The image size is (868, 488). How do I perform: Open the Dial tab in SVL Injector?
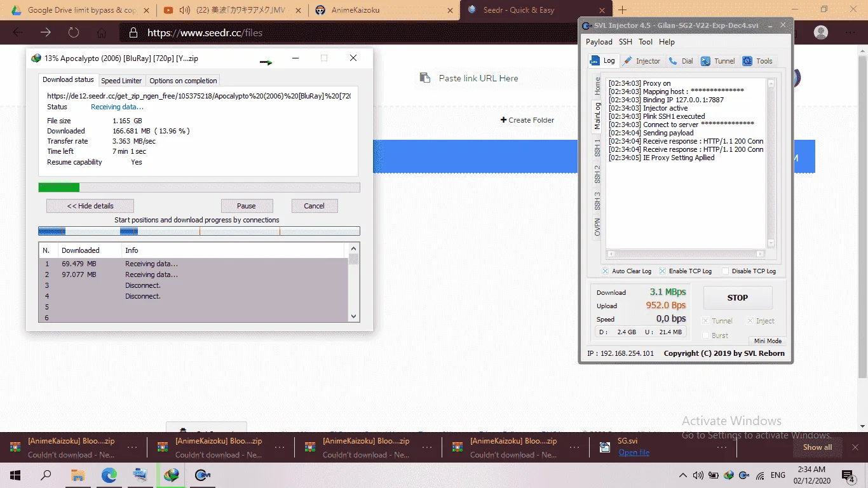pos(681,61)
